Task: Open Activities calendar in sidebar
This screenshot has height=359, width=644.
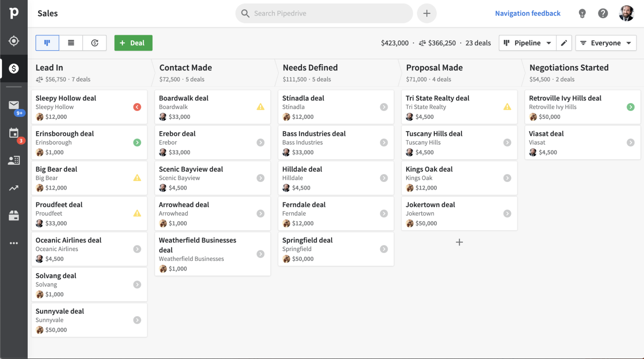Action: pos(14,133)
